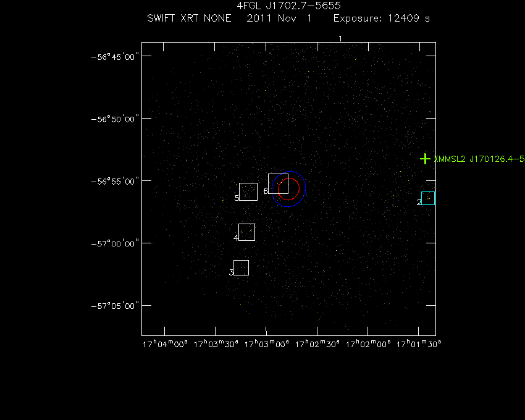Click white source box labeled 5
The height and width of the screenshot is (420, 525).
pyautogui.click(x=248, y=191)
